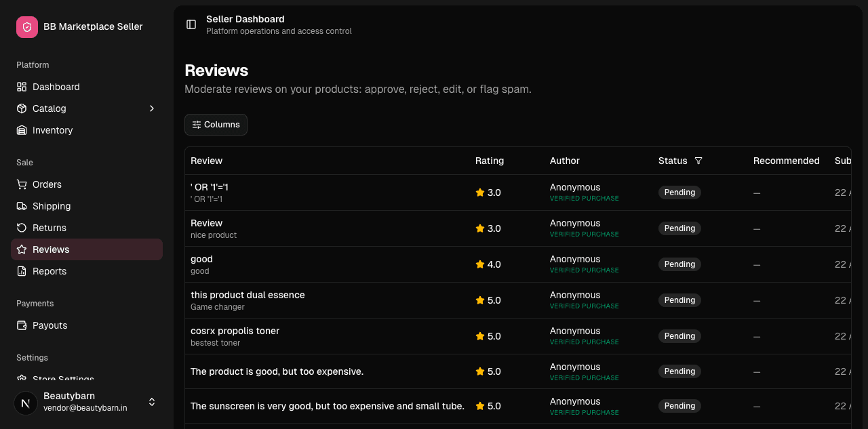Navigate to Shipping
868x429 pixels.
pyautogui.click(x=87, y=206)
